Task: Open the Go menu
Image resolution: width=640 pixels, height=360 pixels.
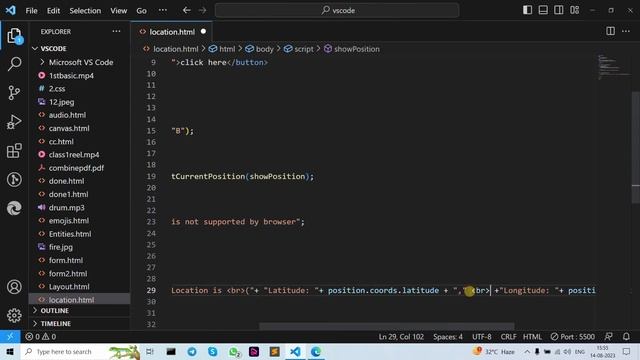Action: [x=141, y=11]
